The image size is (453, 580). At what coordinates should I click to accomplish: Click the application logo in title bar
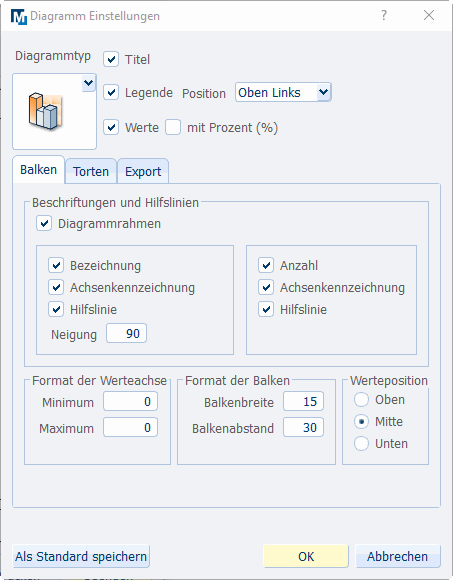coord(18,16)
